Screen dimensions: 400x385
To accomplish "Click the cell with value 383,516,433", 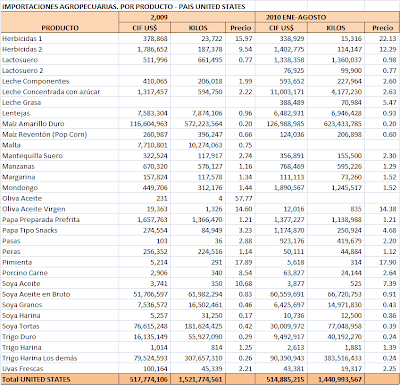I will tap(336, 358).
